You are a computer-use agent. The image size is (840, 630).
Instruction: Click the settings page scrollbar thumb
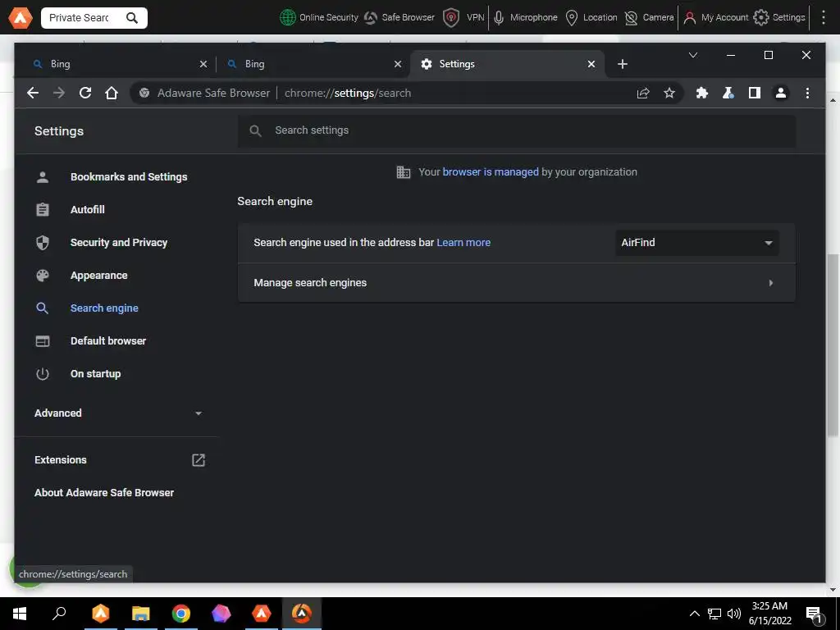tap(833, 345)
